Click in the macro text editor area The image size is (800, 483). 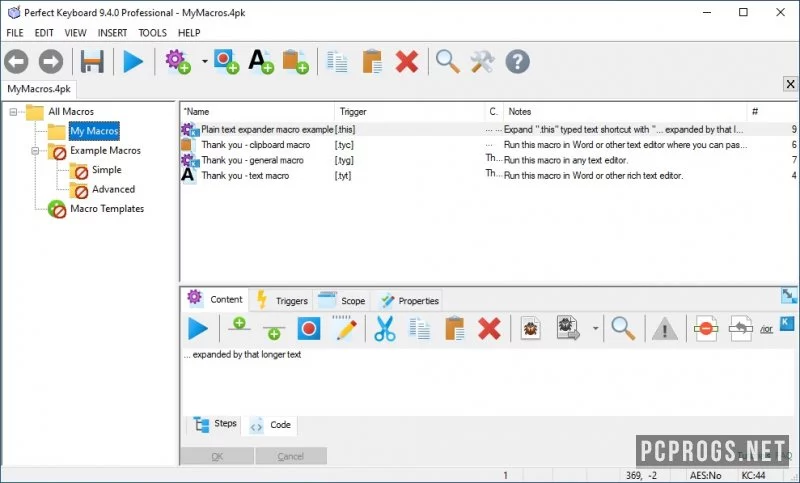coord(489,382)
